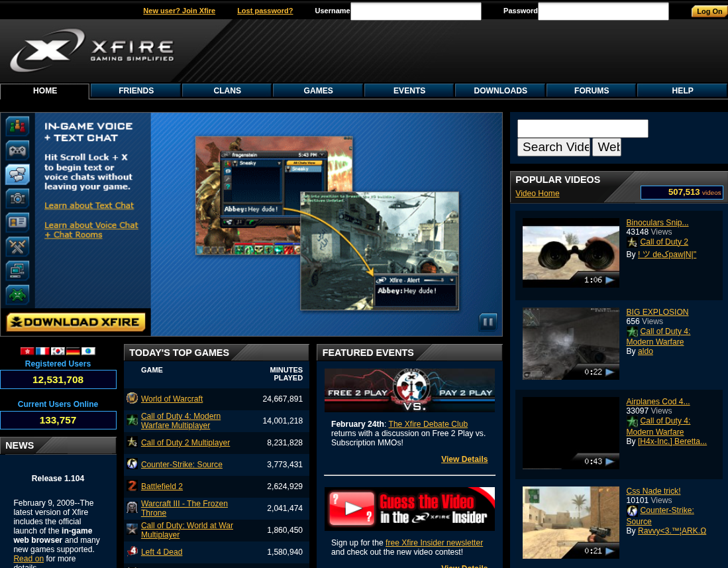
Task: Select the German flag language icon
Action: [73, 351]
